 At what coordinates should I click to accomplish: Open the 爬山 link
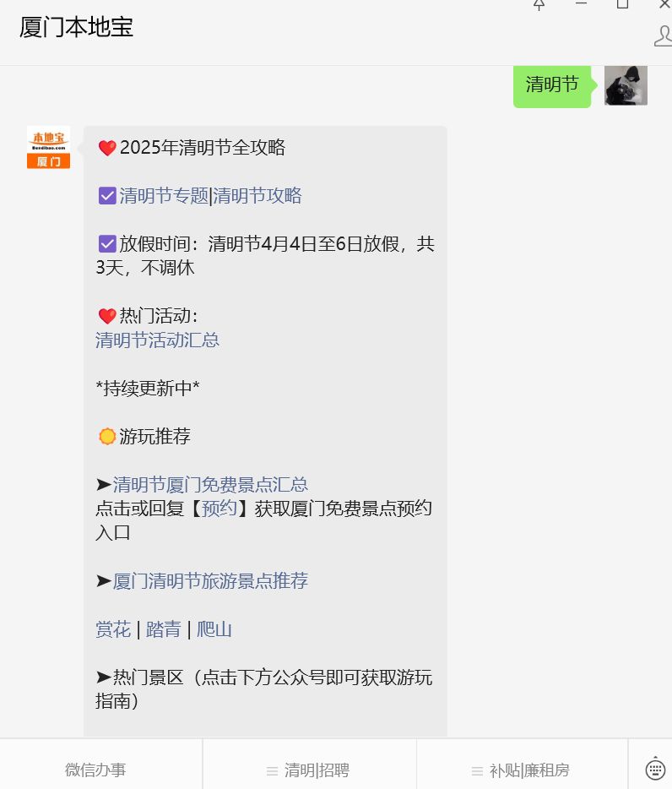(214, 629)
